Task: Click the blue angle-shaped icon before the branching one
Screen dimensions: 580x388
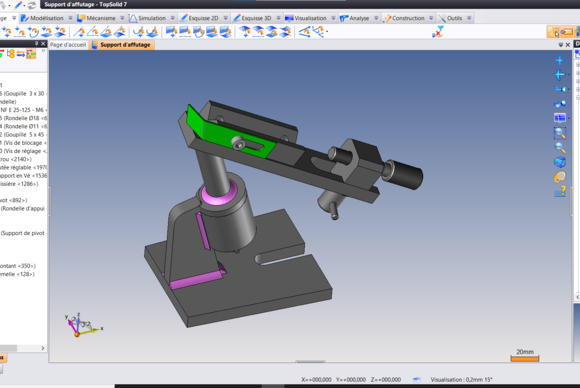Action: coord(304,32)
